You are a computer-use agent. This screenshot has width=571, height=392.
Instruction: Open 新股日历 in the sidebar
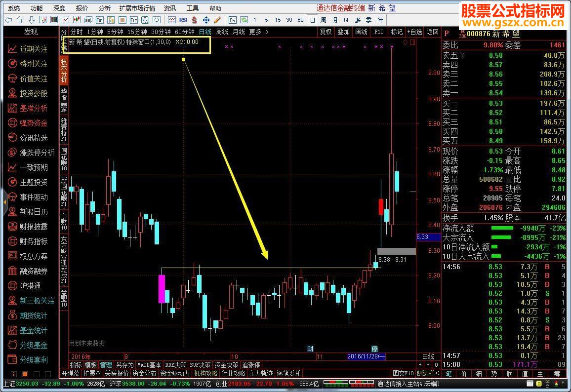coord(28,212)
